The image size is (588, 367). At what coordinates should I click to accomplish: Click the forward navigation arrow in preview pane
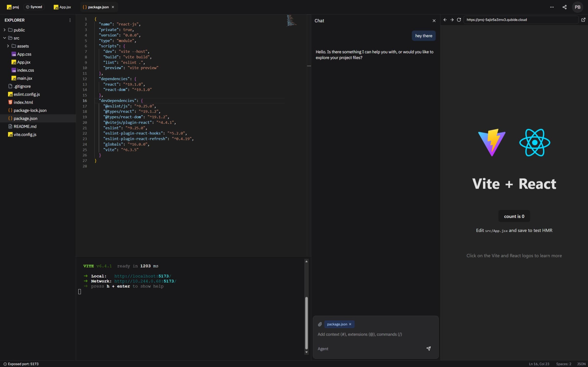click(x=452, y=20)
